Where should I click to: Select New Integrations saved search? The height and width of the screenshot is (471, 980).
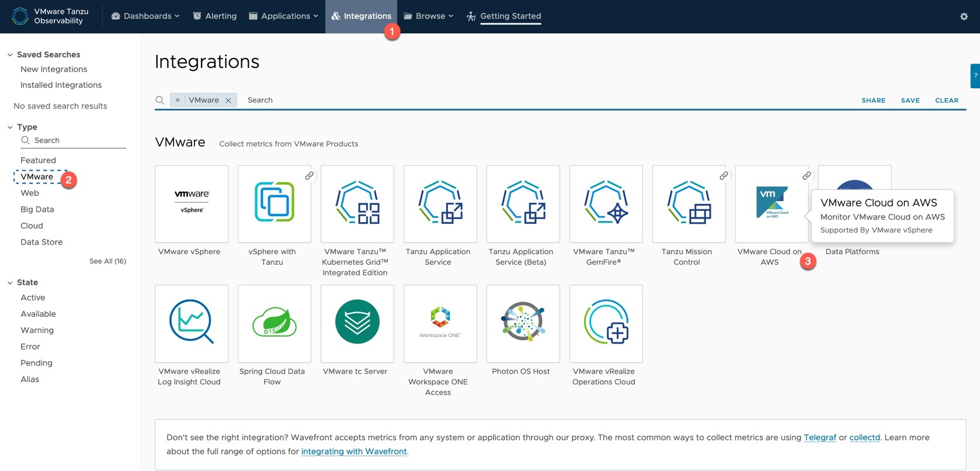[54, 69]
